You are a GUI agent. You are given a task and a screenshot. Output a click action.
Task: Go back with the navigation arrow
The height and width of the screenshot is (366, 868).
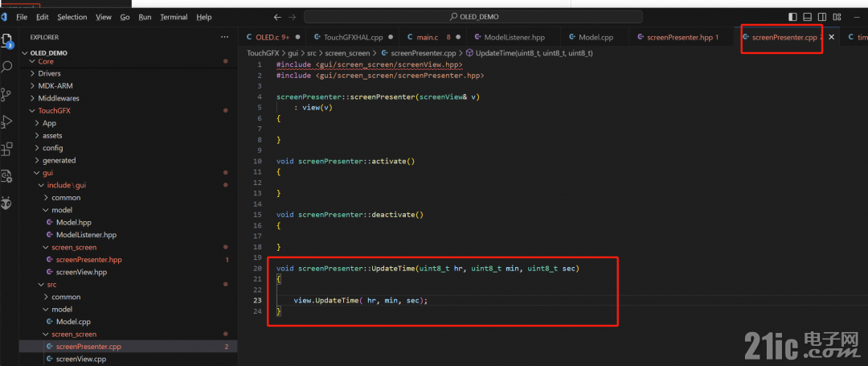[277, 17]
